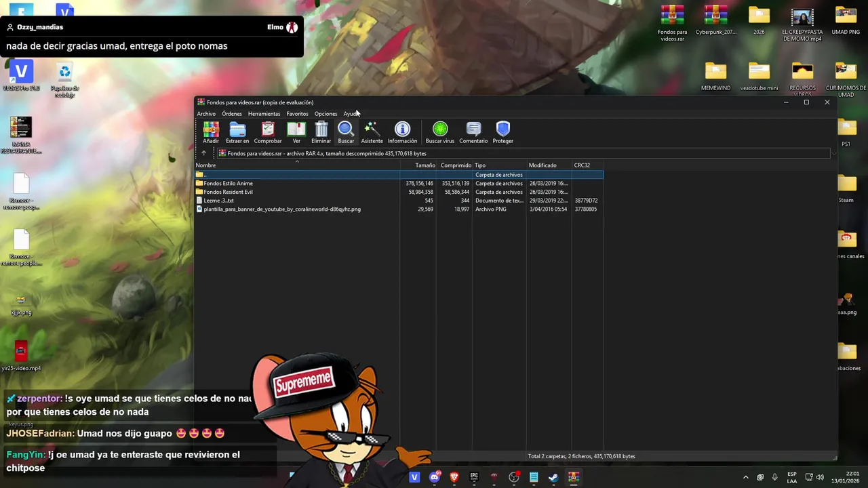868x488 pixels.
Task: Click VEGAS icon in taskbar
Action: click(x=414, y=477)
